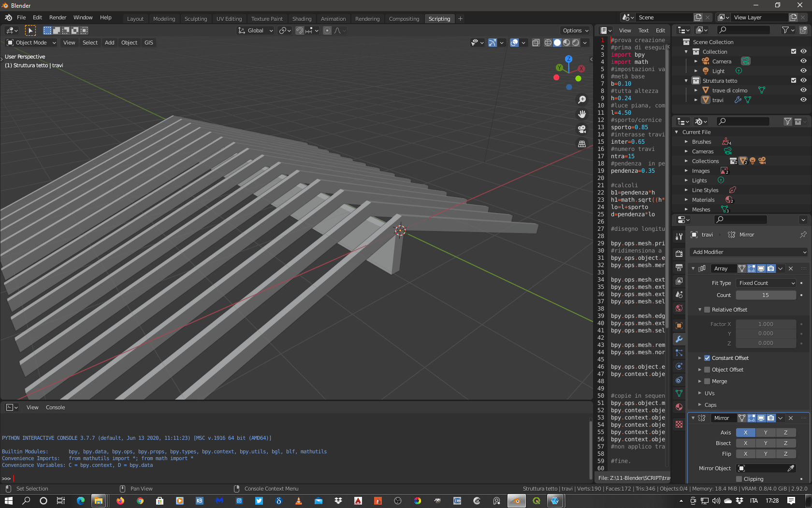The image size is (812, 508).
Task: Open the Render menu
Action: (x=58, y=17)
